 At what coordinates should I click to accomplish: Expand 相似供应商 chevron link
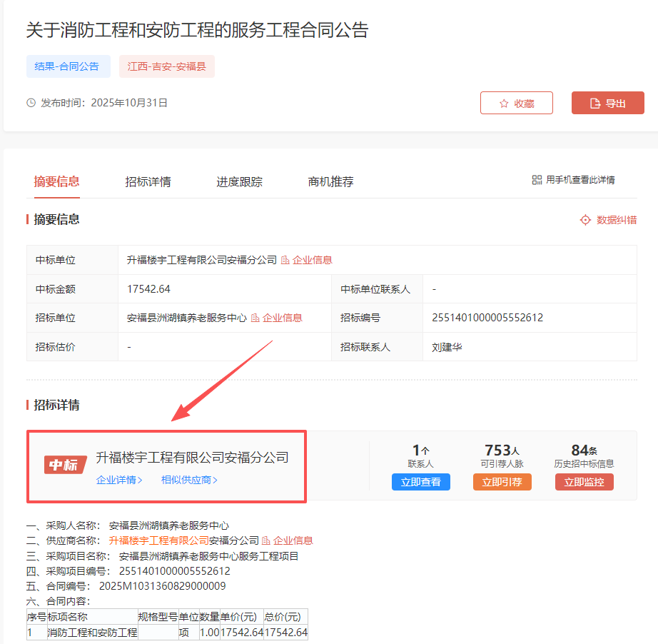[189, 481]
